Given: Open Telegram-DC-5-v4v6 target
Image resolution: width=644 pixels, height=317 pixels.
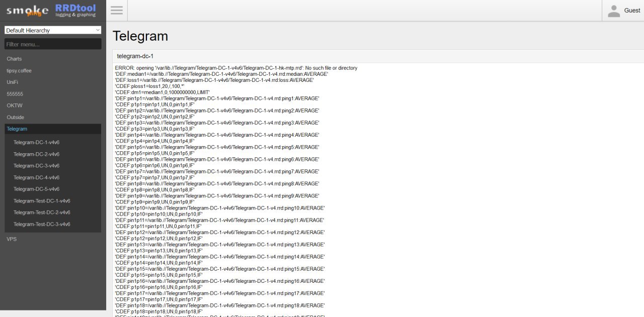Looking at the screenshot, I should pos(36,189).
